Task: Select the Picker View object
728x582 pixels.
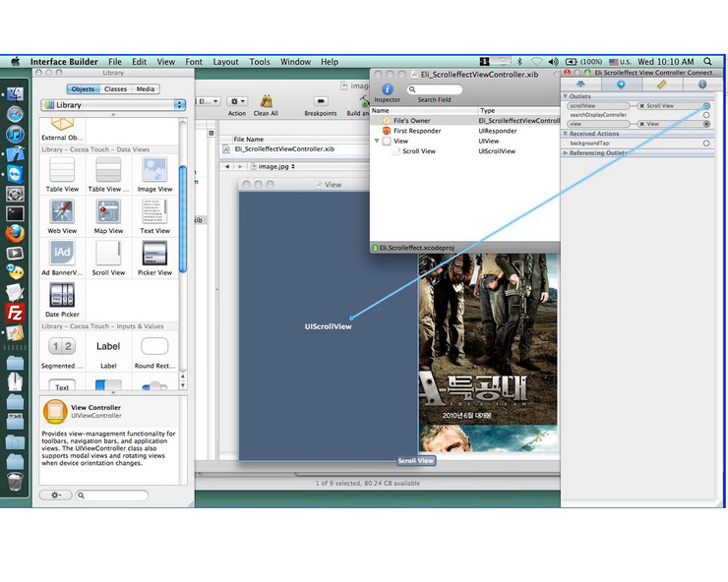Action: tap(154, 258)
